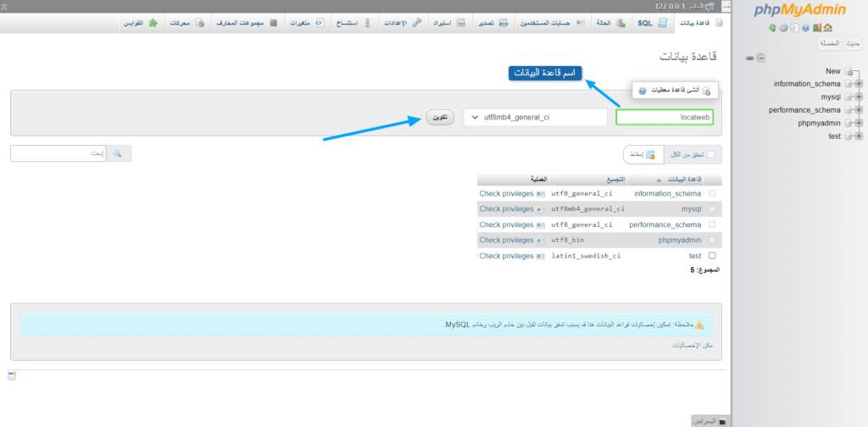868x427 pixels.
Task: Tick the test row checkbox
Action: coord(712,256)
